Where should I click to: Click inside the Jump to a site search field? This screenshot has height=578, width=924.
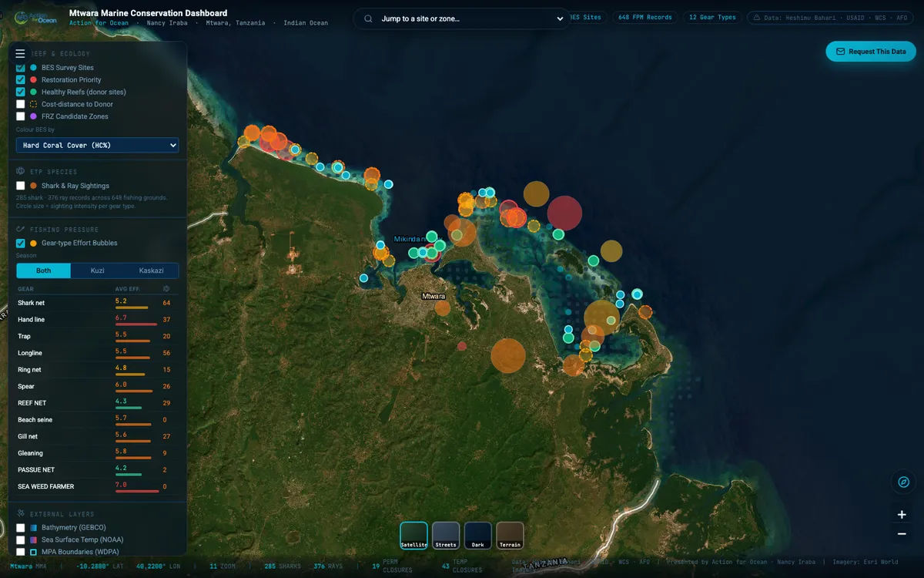click(462, 18)
